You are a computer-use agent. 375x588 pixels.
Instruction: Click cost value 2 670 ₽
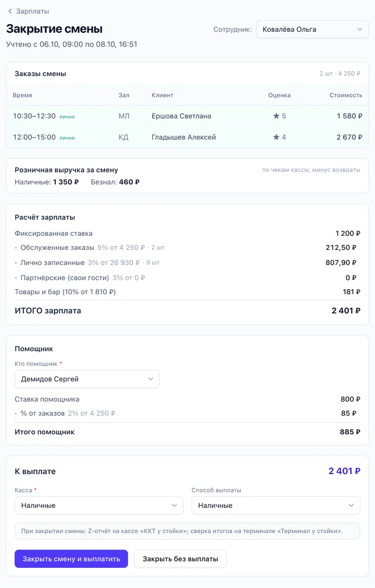349,137
